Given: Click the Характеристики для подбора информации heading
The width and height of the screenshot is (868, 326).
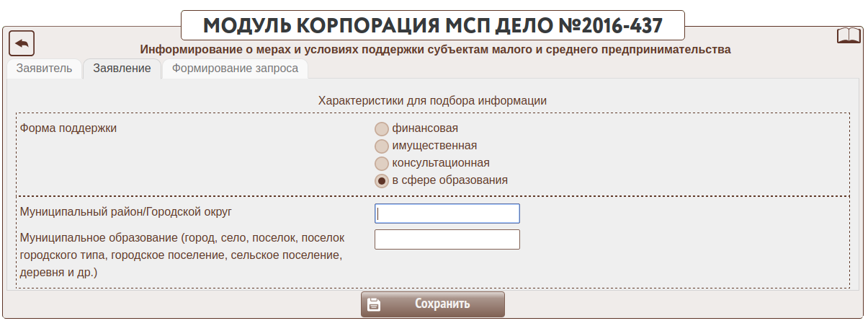Looking at the screenshot, I should click(432, 100).
